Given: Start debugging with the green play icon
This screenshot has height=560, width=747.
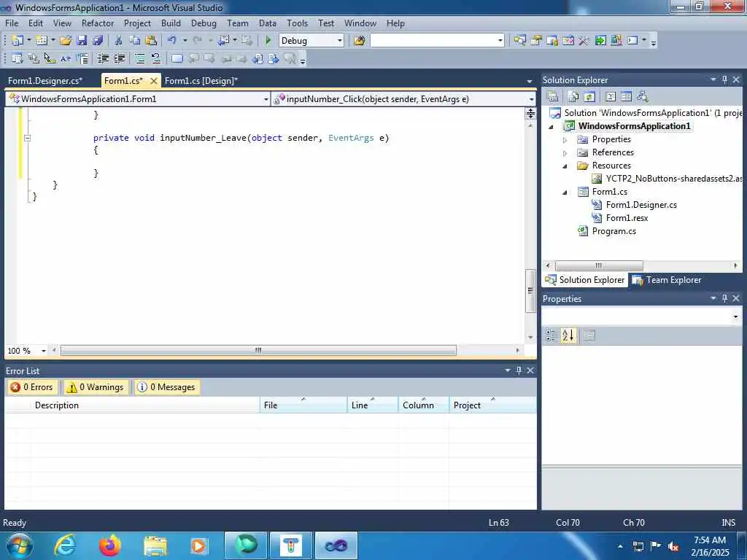Looking at the screenshot, I should 268,41.
